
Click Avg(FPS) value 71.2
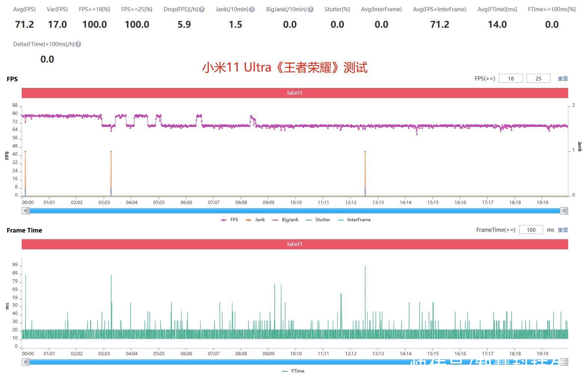[x=24, y=25]
